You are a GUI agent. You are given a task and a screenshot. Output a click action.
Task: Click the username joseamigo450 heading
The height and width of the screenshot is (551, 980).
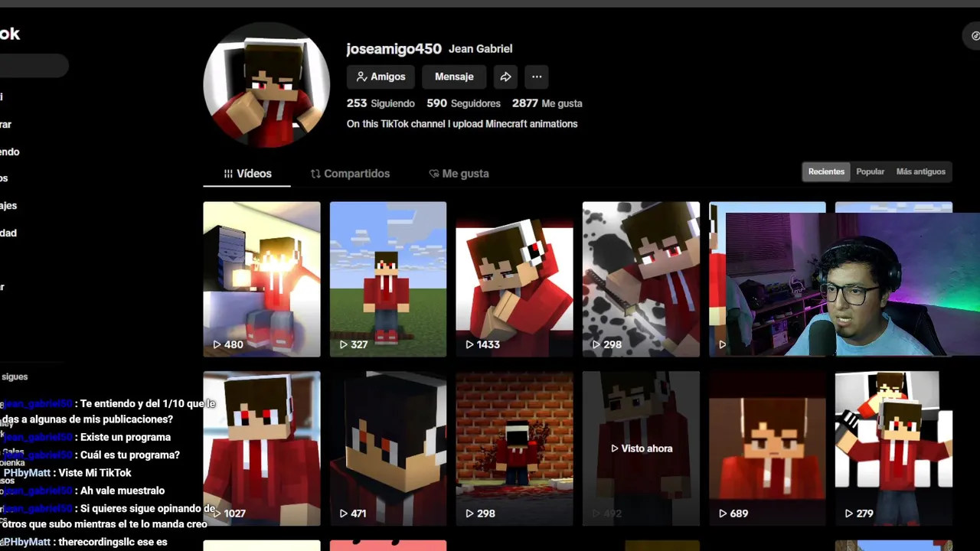pos(394,49)
